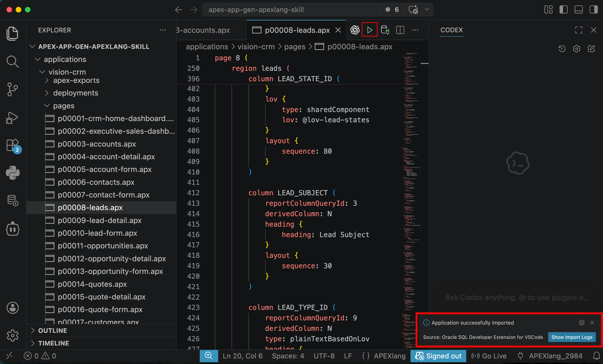Maximize the Codex panel
603x364 pixels.
(x=579, y=30)
